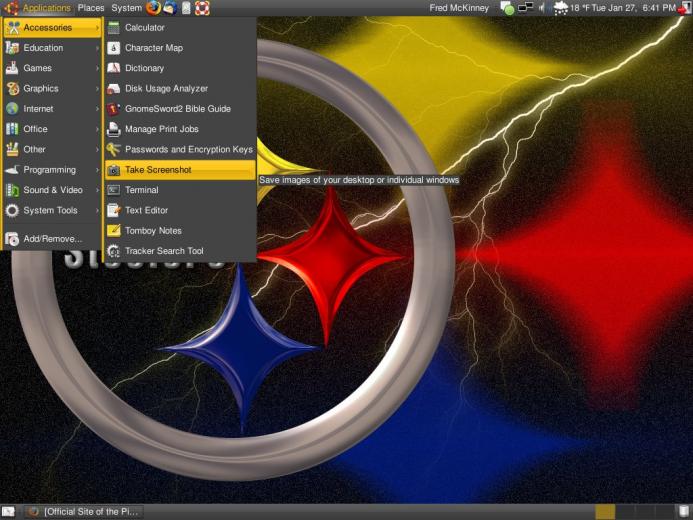The image size is (693, 520).
Task: Select Take Screenshot from Accessories
Action: (x=180, y=170)
